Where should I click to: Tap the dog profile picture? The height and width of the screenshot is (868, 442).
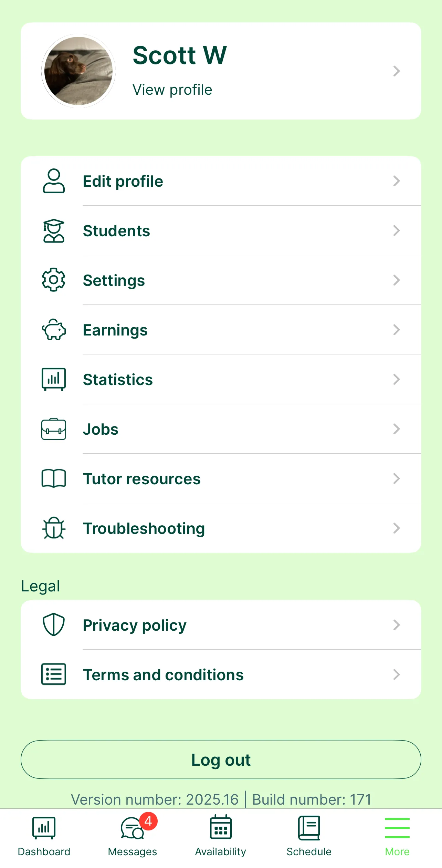pos(78,71)
